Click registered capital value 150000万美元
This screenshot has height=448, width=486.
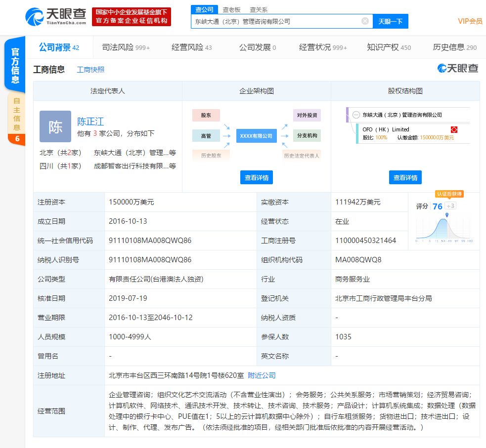point(132,202)
